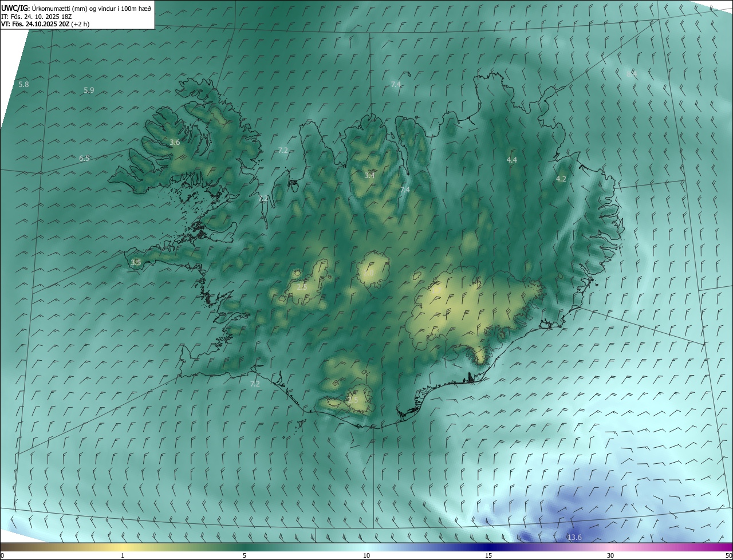Click the colorbar tick label 30
The height and width of the screenshot is (560, 733).
coord(610,555)
